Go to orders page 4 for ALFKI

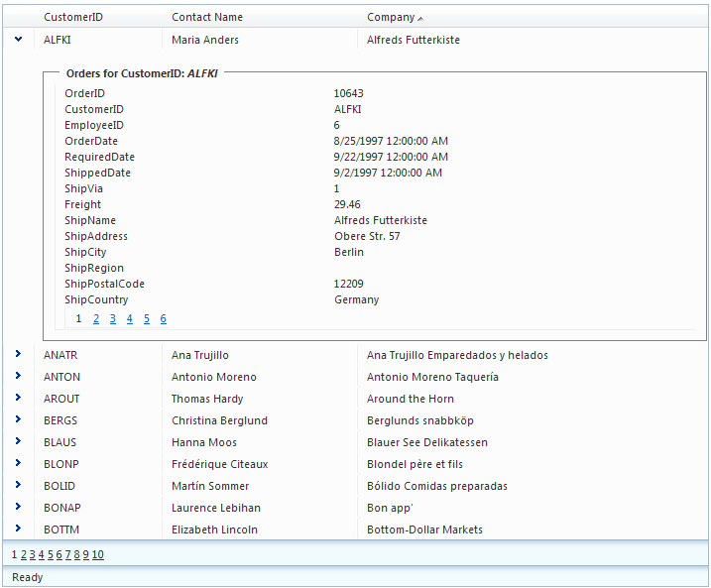coord(130,318)
